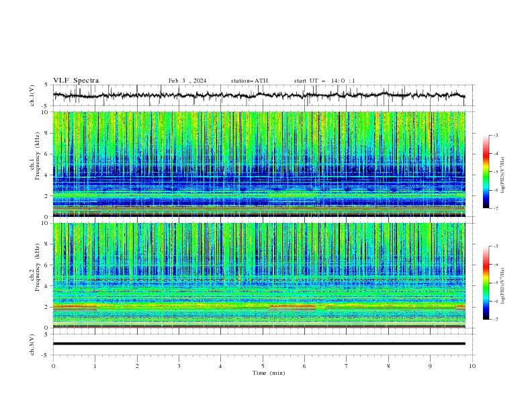Click the "Time (min)" axis label
532x411 pixels.
tap(269, 373)
